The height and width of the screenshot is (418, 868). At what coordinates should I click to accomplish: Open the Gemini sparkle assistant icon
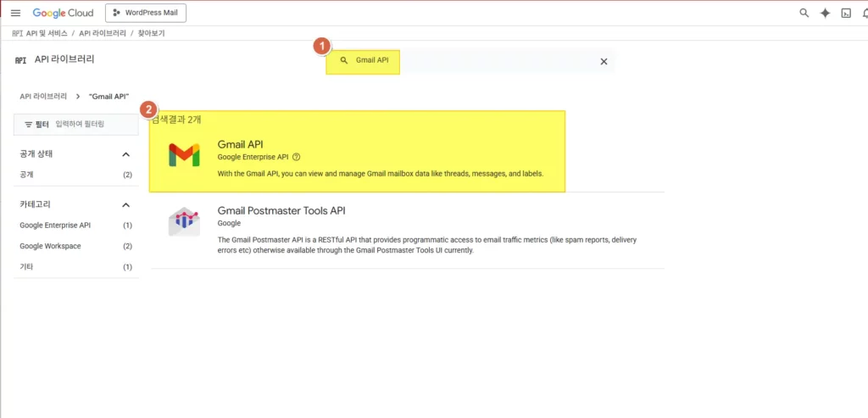826,14
